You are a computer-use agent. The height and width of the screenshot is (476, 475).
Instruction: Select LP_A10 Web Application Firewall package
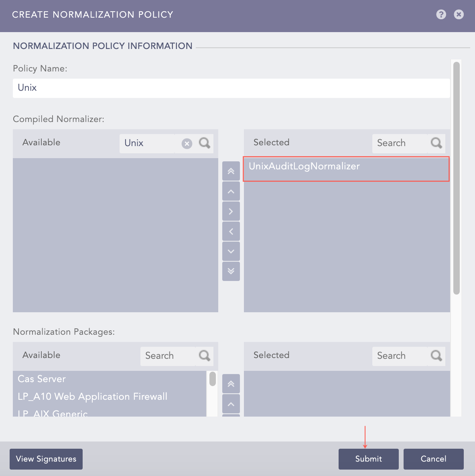click(92, 397)
